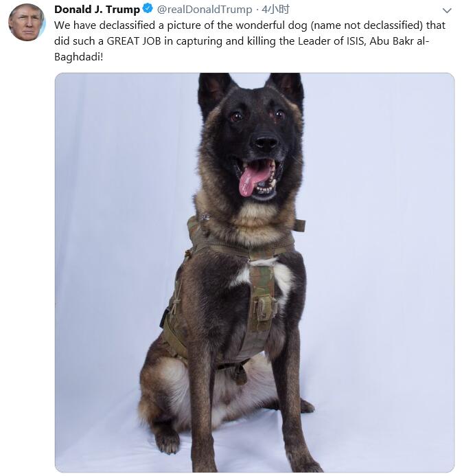Click the 4小时 tweet timestamp

point(275,10)
